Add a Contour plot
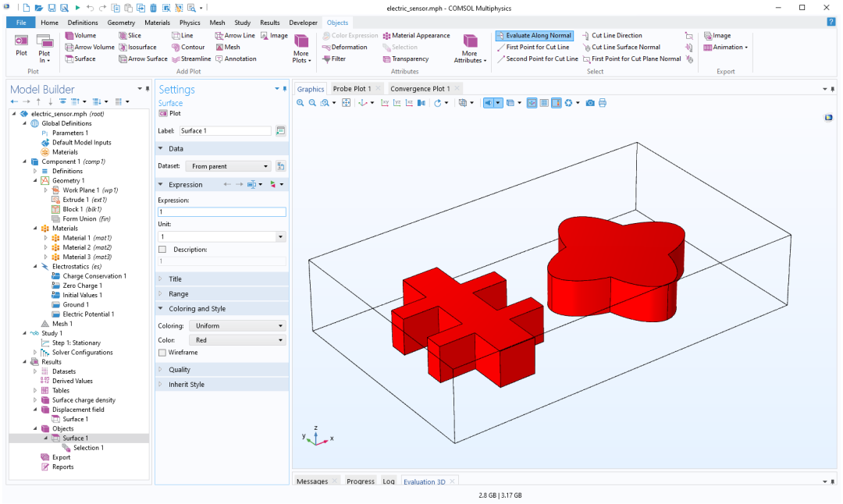 point(188,48)
